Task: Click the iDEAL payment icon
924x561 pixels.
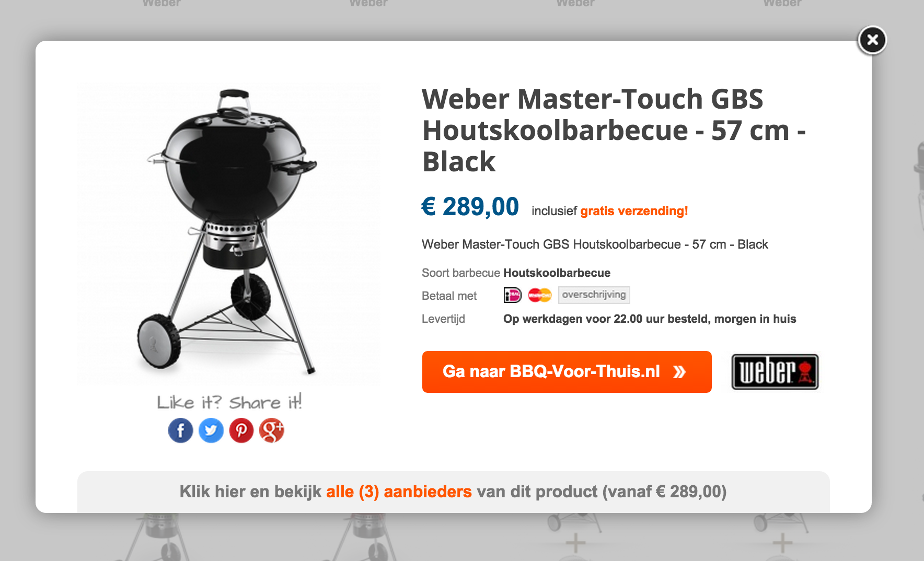Action: pyautogui.click(x=512, y=295)
